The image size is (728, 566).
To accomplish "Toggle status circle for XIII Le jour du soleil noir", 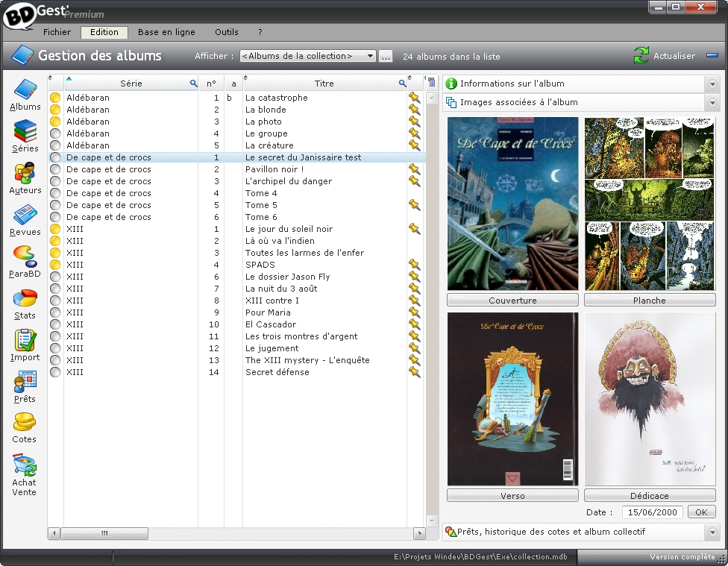I will pos(55,229).
